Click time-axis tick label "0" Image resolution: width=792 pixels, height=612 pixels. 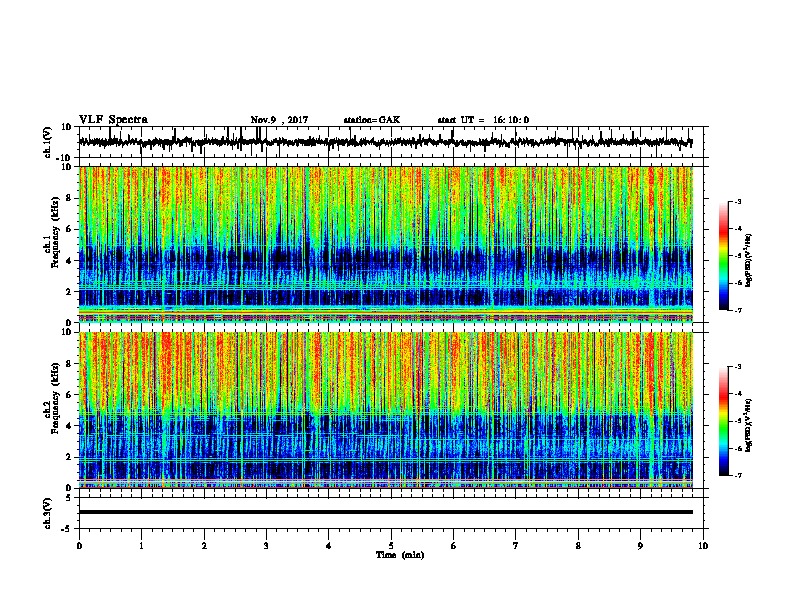79,546
